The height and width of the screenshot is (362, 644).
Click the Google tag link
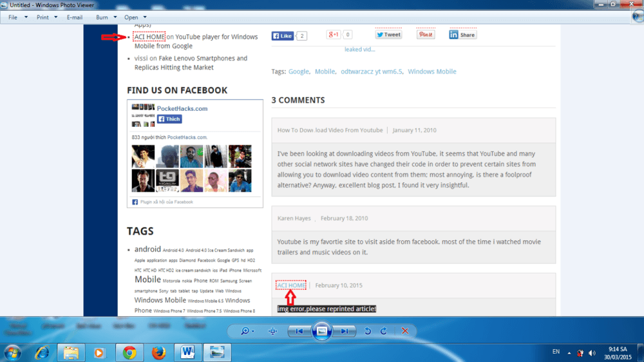(299, 71)
